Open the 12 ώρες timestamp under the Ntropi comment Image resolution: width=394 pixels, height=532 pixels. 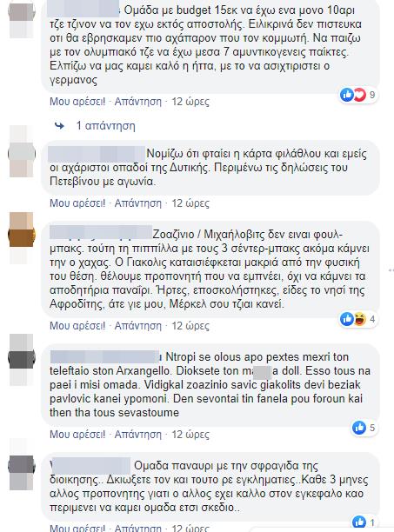click(x=190, y=435)
